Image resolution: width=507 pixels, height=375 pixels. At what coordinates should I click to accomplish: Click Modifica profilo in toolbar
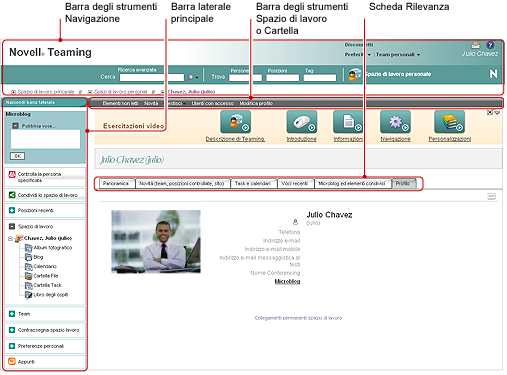click(256, 103)
